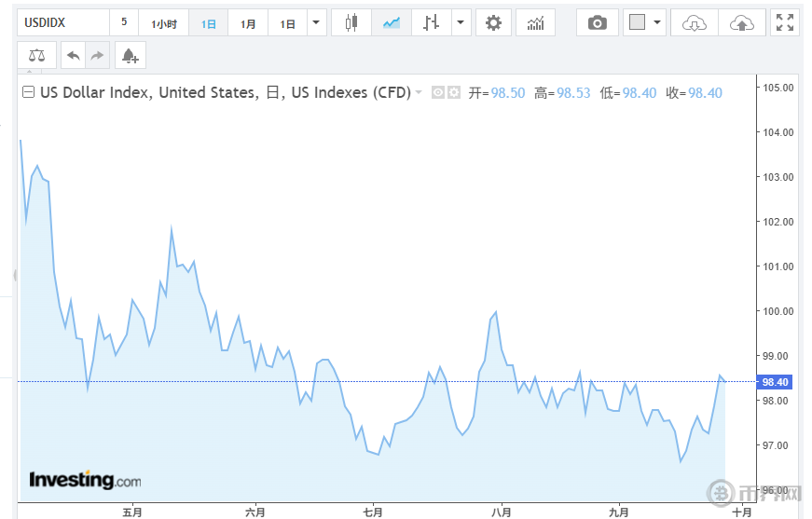Open the indicators chart icon
This screenshot has width=812, height=519.
535,23
